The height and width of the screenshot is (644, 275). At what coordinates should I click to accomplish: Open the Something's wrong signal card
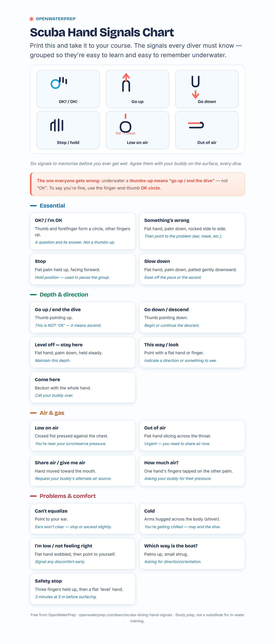(x=192, y=231)
